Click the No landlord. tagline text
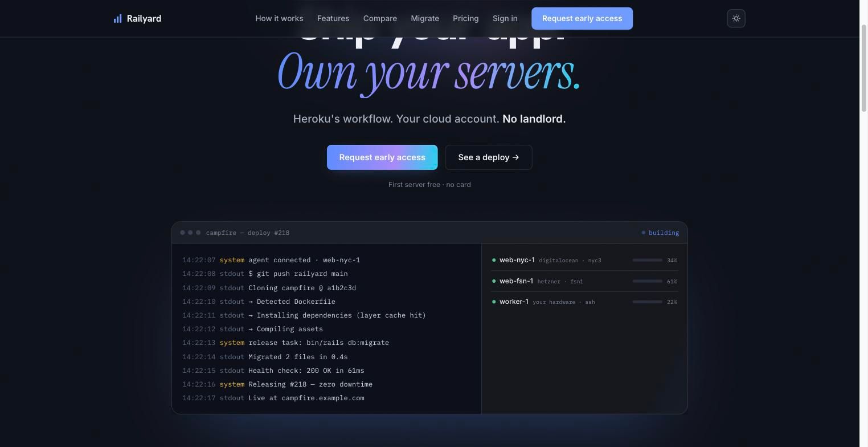 pyautogui.click(x=534, y=119)
